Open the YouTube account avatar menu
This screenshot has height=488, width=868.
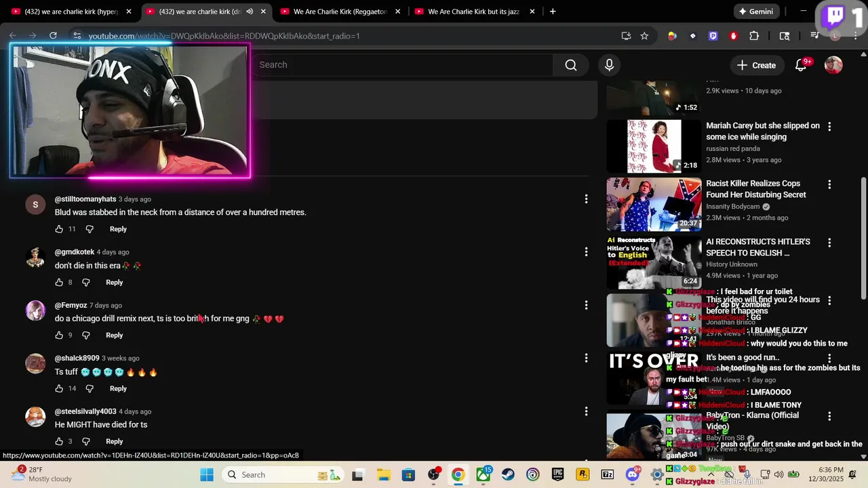coord(833,65)
